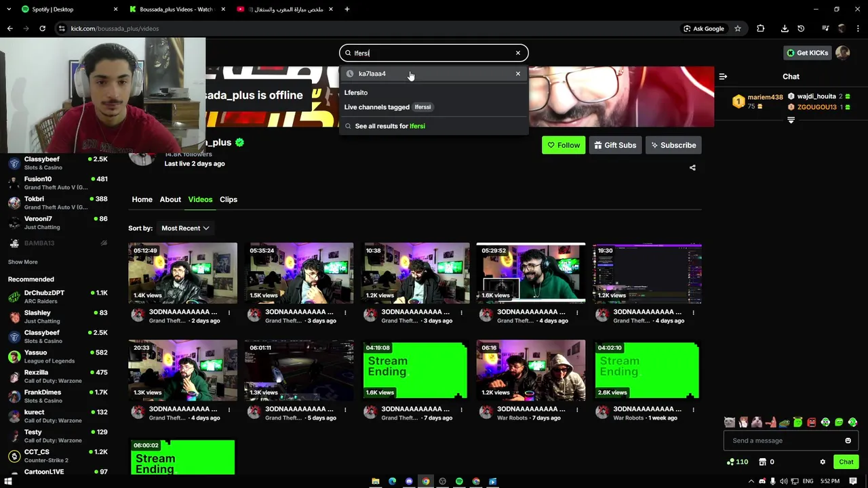The image size is (868, 488).
Task: Open options menu for 06:01:11 video
Action: point(345,410)
